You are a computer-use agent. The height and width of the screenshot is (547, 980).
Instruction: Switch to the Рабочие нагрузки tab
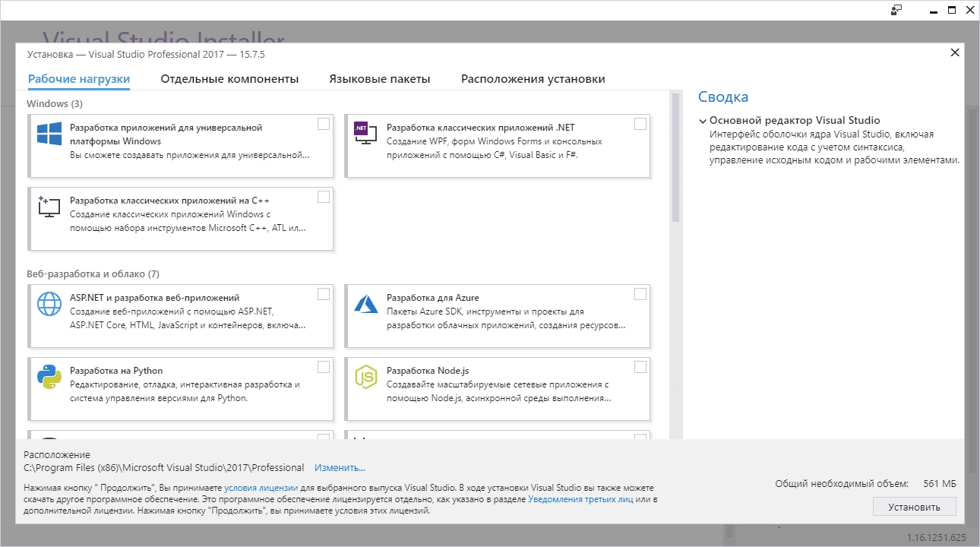79,79
